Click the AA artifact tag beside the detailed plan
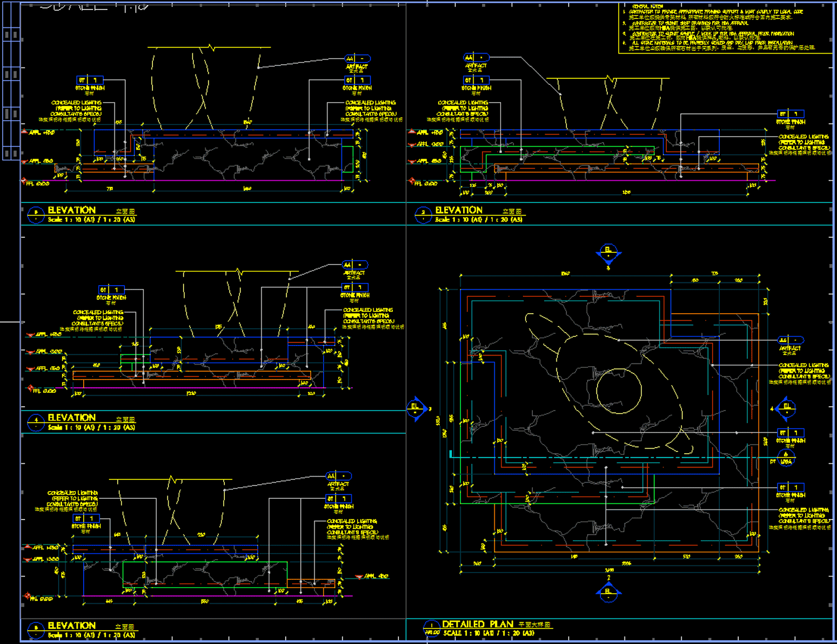 point(790,340)
